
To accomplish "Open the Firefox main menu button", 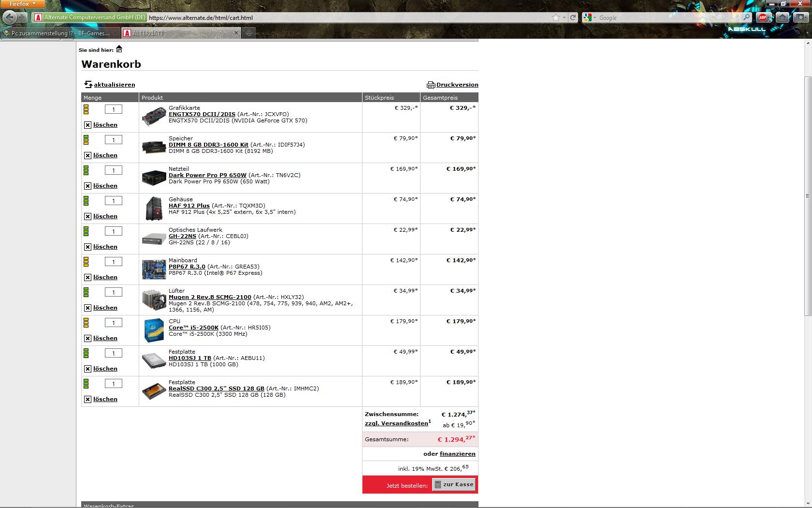I will 23,4.
